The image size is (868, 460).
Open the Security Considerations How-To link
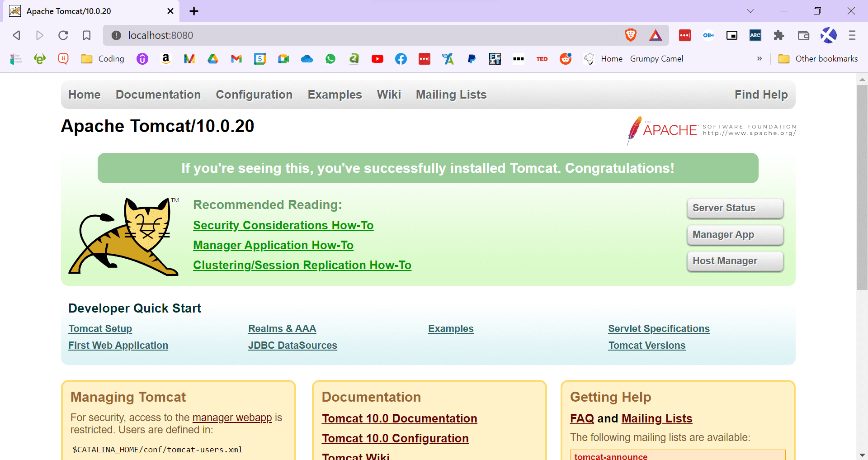click(283, 225)
